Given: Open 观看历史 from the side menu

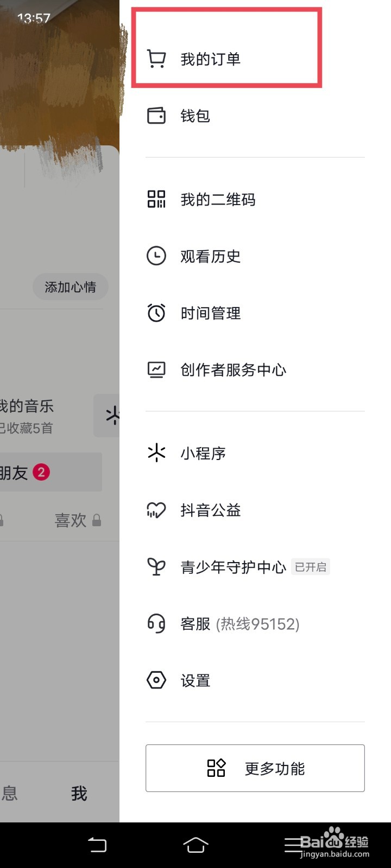Looking at the screenshot, I should (x=211, y=256).
